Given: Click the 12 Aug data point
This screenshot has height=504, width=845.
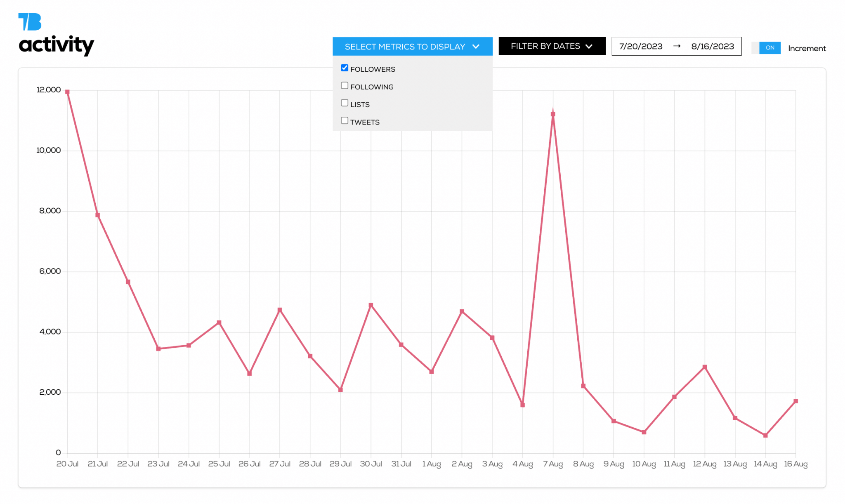Looking at the screenshot, I should point(705,367).
